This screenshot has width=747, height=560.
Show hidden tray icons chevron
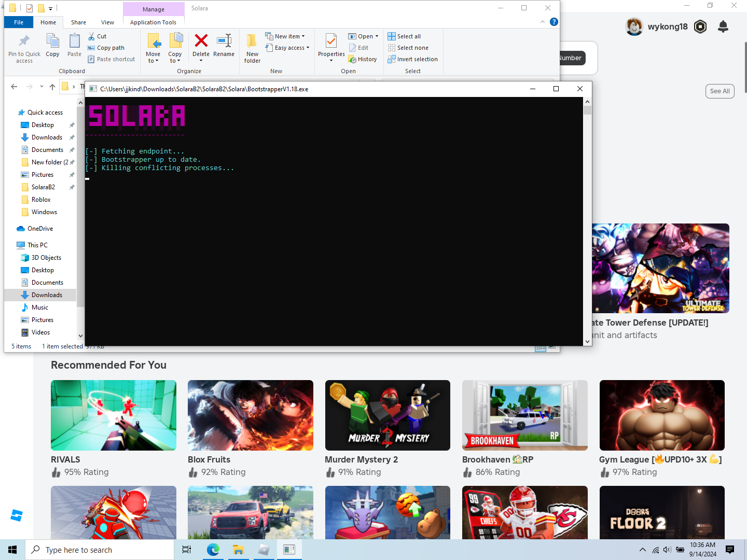643,550
